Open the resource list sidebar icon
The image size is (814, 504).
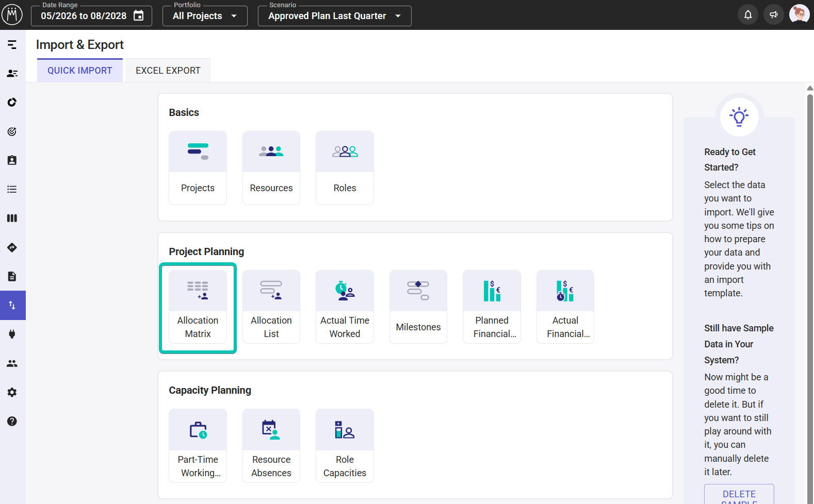[x=12, y=74]
